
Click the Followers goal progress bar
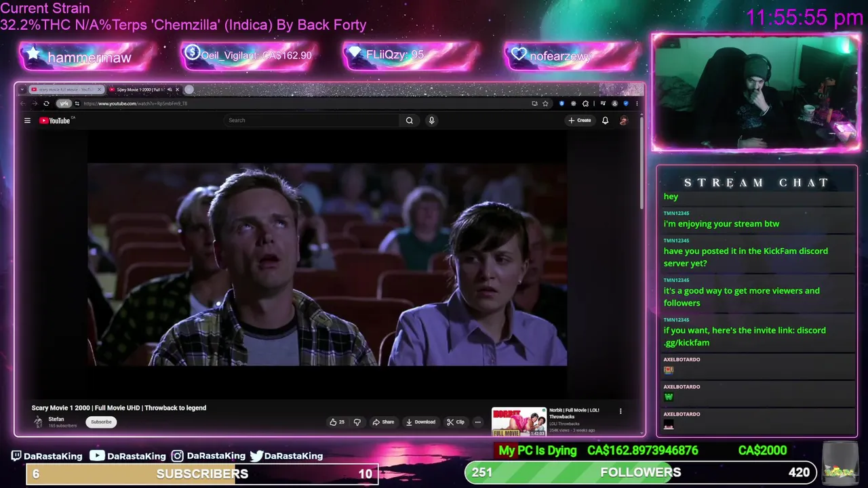641,472
